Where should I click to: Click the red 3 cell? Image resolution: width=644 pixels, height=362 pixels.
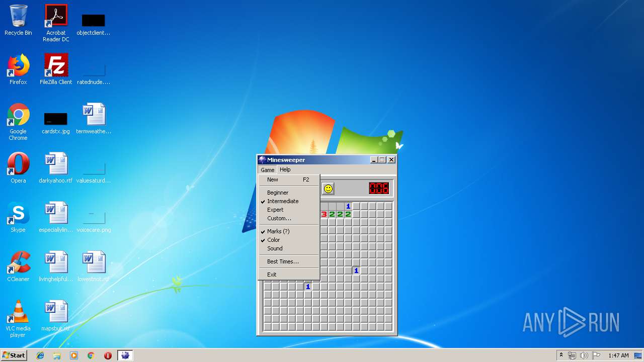[324, 214]
